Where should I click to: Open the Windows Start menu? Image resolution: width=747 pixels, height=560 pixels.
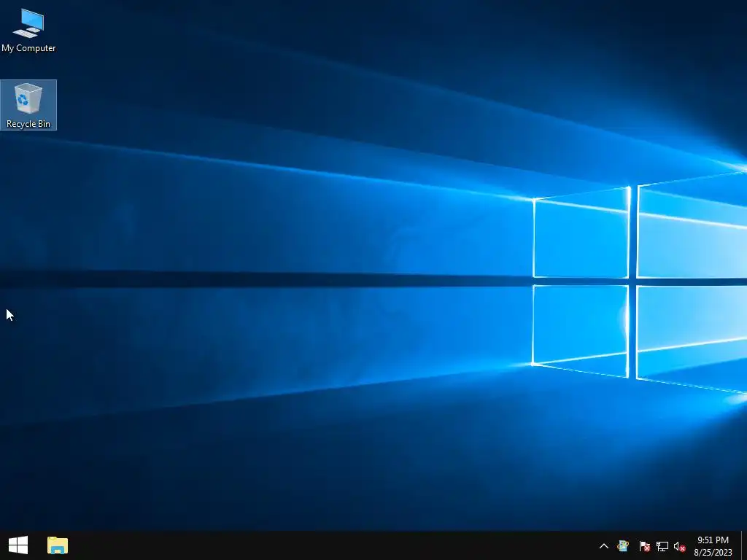pos(18,545)
